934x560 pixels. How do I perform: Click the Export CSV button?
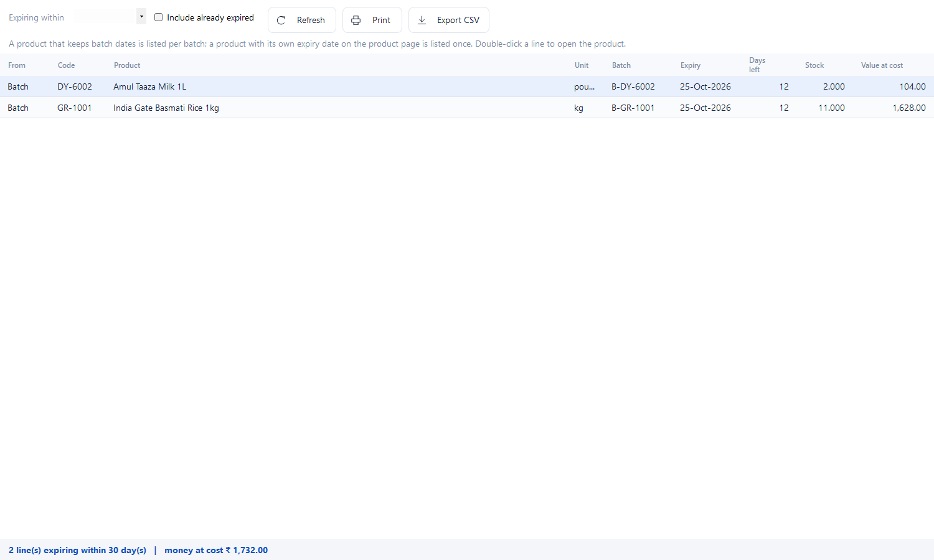point(449,20)
